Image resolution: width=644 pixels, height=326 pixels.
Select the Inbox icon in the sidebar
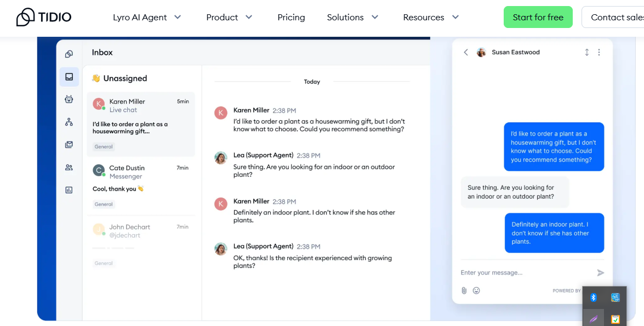[x=69, y=77]
